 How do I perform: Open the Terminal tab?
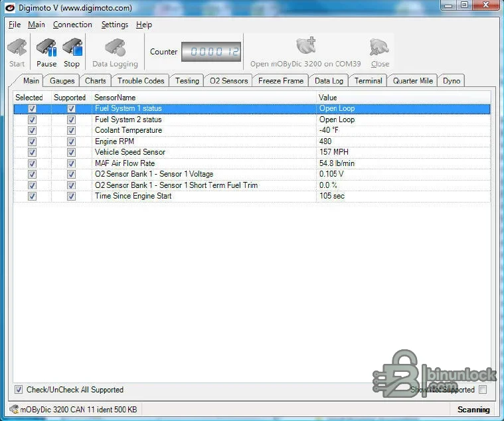pos(368,80)
